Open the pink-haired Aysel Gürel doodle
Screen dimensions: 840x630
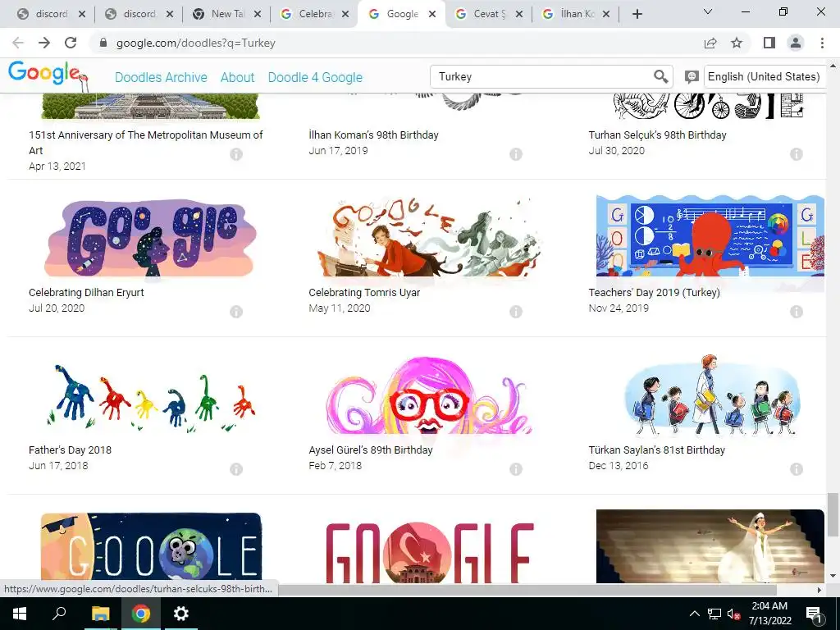pos(429,395)
